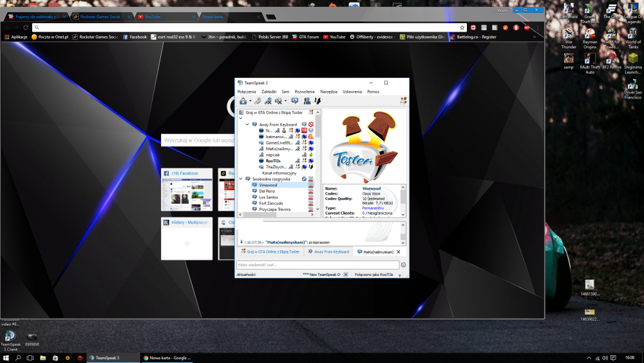Open the emoticon picker smiley
This screenshot has height=363, width=644.
click(403, 265)
